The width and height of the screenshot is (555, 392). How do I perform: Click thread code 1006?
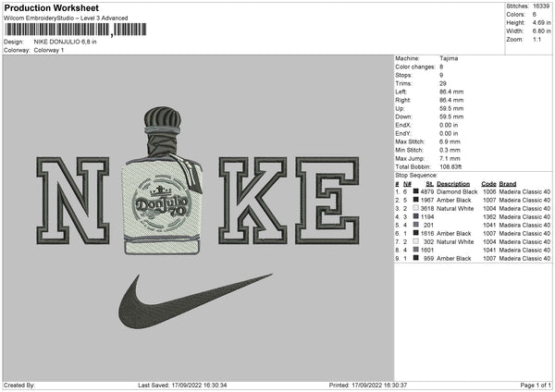click(x=489, y=191)
